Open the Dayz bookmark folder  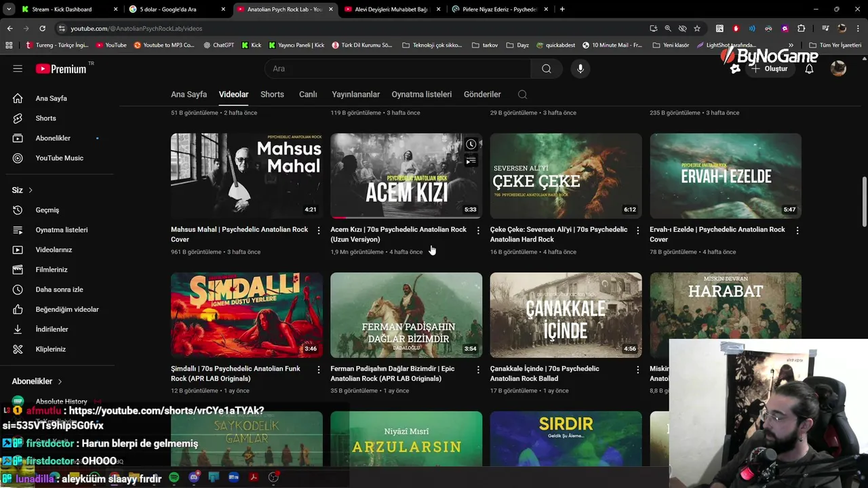point(517,45)
